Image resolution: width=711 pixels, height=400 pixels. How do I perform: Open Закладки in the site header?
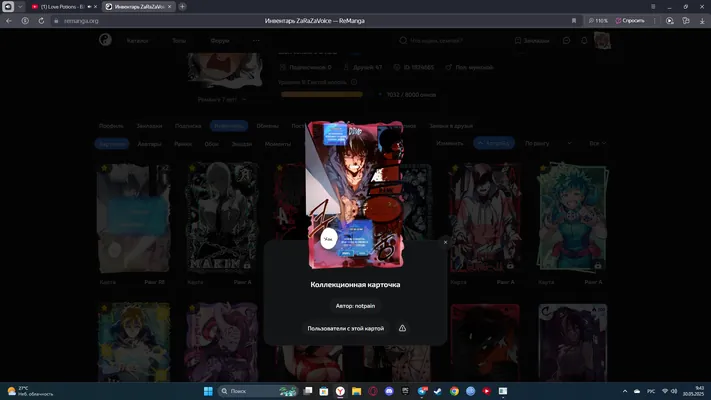click(532, 41)
